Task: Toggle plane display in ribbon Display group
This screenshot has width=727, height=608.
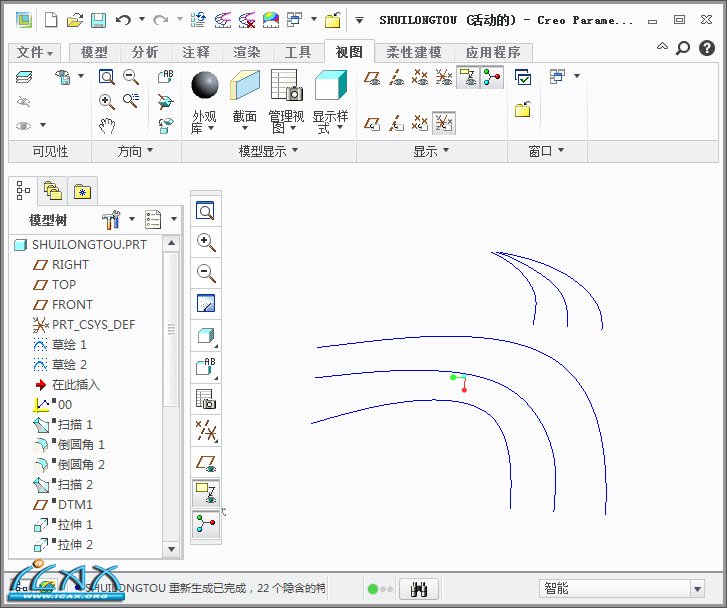Action: tap(372, 78)
